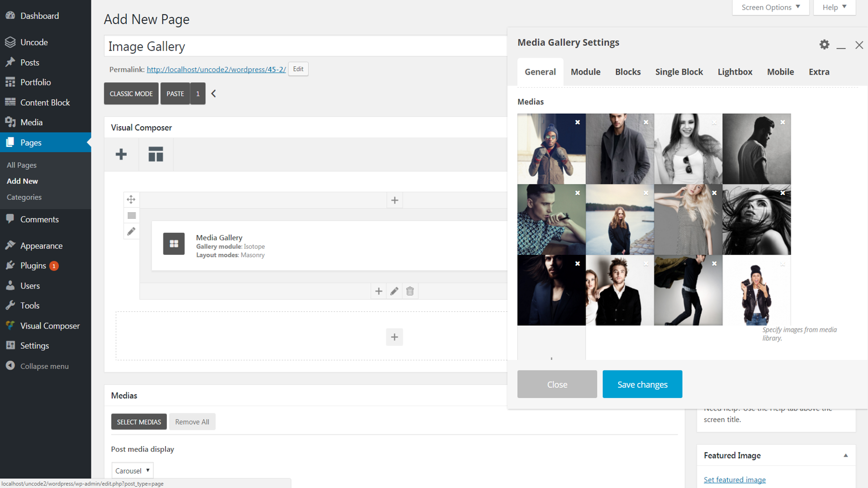Click the plus in empty dashed row
The image size is (868, 488).
coord(394,337)
